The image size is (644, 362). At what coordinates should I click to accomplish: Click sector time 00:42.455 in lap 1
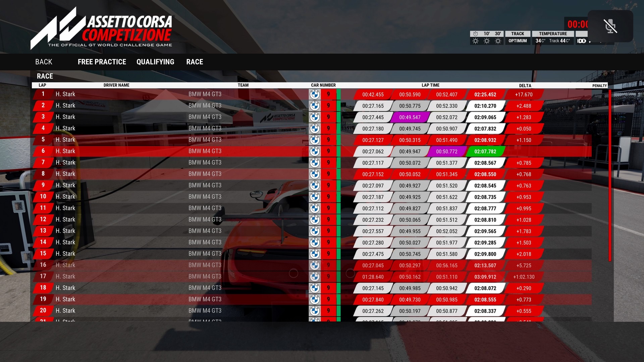373,95
